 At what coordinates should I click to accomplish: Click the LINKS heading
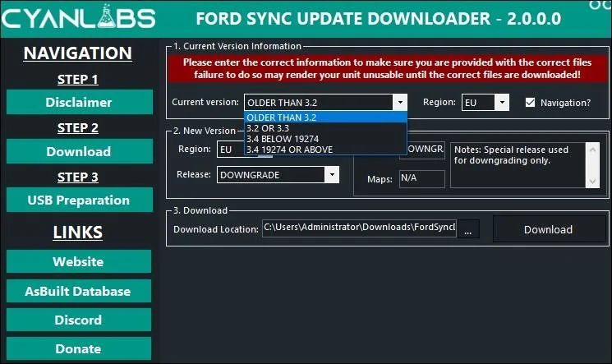click(x=78, y=232)
